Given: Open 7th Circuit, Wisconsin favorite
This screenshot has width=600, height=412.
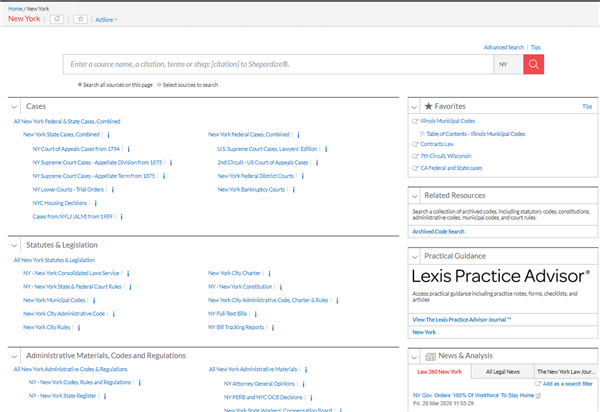Looking at the screenshot, I should pos(446,156).
